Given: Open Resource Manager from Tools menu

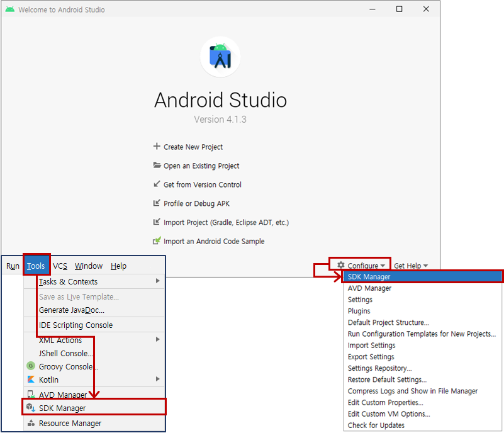Looking at the screenshot, I should (94, 423).
